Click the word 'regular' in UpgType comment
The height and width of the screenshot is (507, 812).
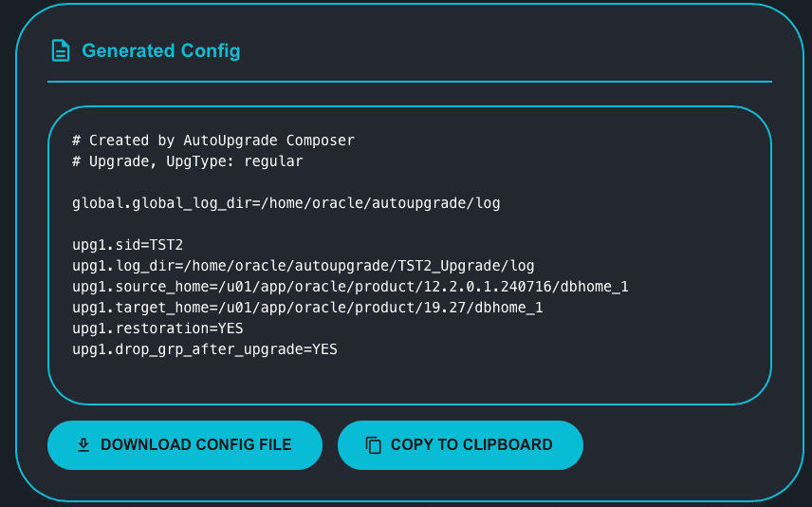click(x=273, y=161)
